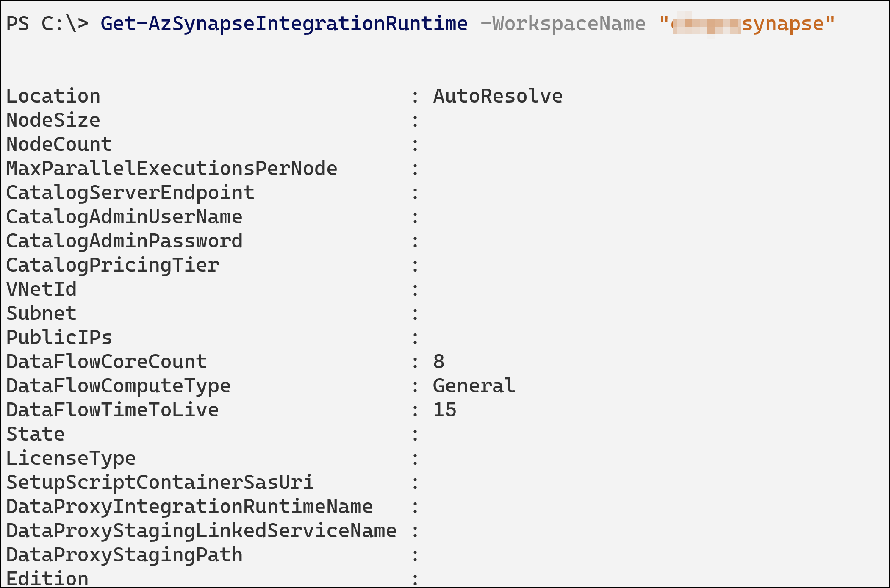Click the CatalogServerEndpoint label
Image resolution: width=890 pixels, height=588 pixels.
point(130,193)
